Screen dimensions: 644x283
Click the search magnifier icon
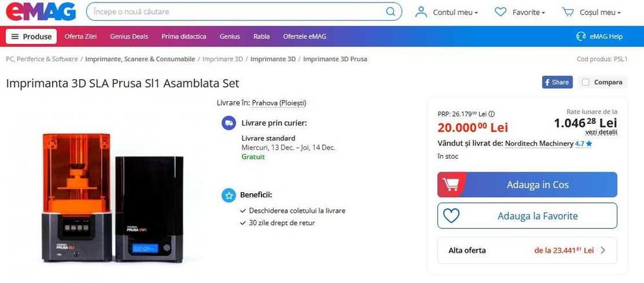click(x=391, y=12)
